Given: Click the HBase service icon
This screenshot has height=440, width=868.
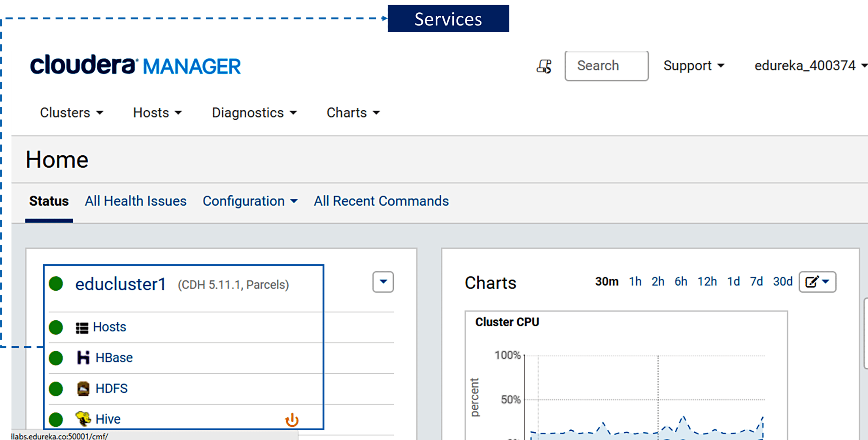Looking at the screenshot, I should pyautogui.click(x=83, y=358).
